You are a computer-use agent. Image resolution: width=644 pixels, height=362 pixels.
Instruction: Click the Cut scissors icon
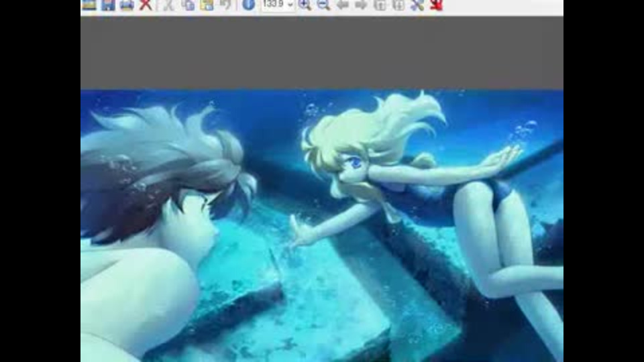pos(169,5)
